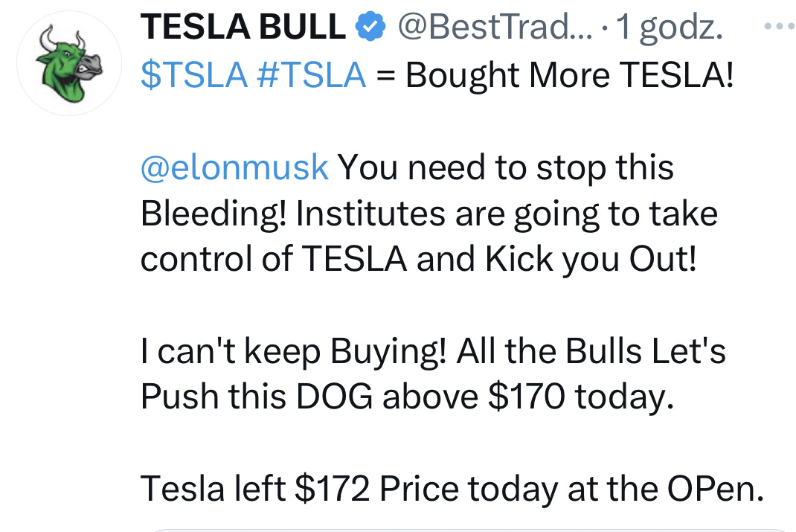Click the "Tesla left $172" text
Viewport: 796px width, 532px height.
pyautogui.click(x=257, y=488)
